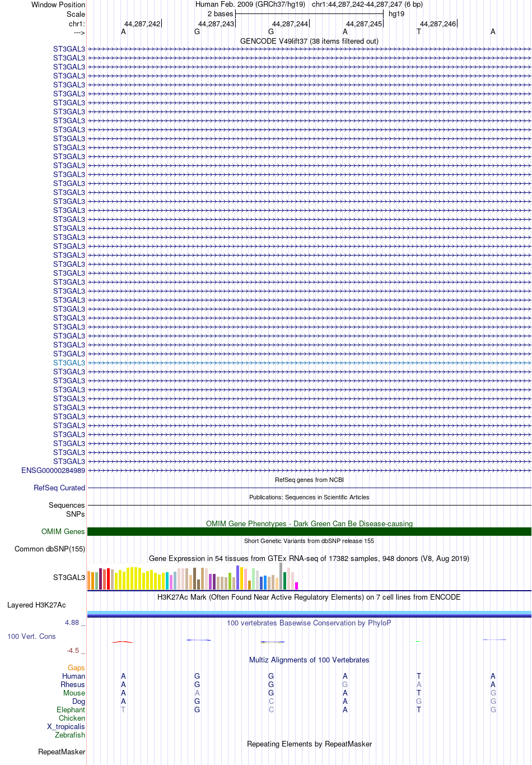Click the '--->' strand direction label
This screenshot has width=532, height=765.
point(79,33)
